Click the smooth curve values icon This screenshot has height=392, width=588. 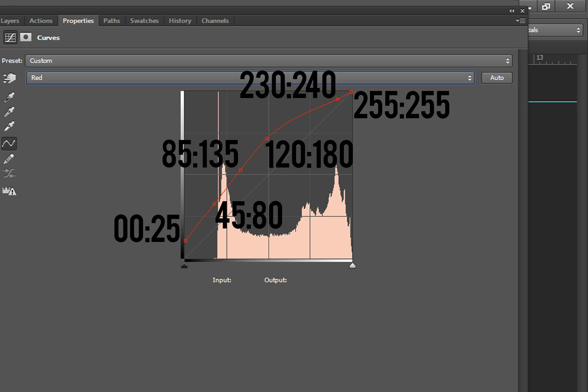click(x=9, y=174)
